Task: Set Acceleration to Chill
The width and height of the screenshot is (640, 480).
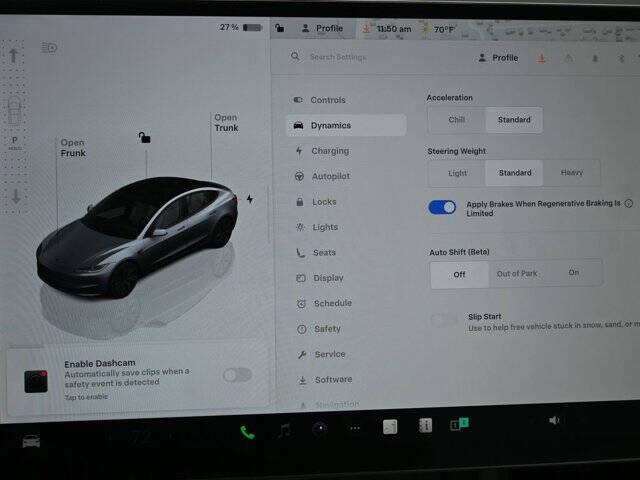Action: 457,120
